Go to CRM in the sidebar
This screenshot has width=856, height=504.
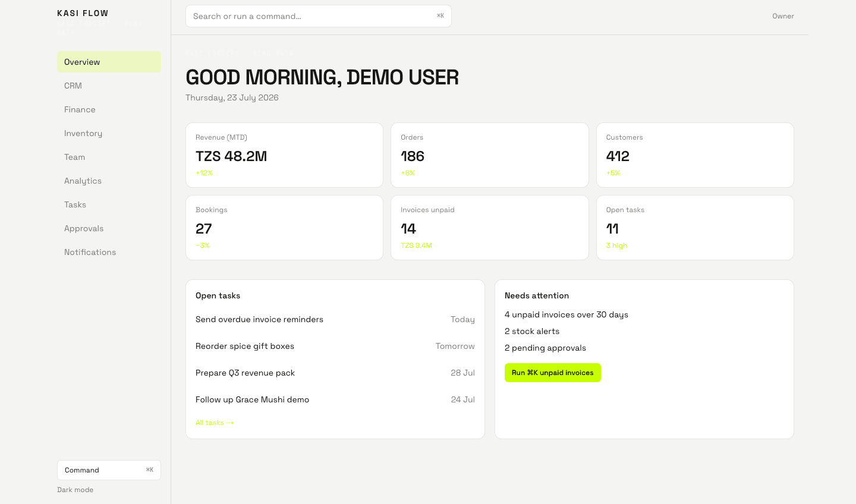coord(109,86)
